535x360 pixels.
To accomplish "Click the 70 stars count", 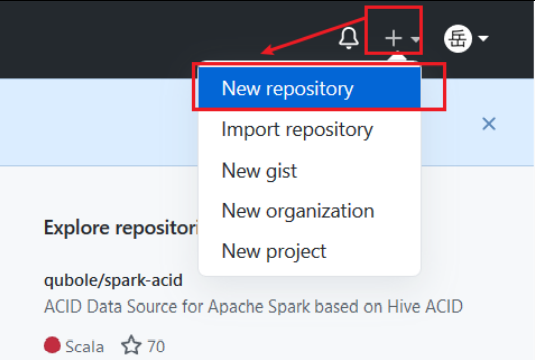I will coord(156,347).
